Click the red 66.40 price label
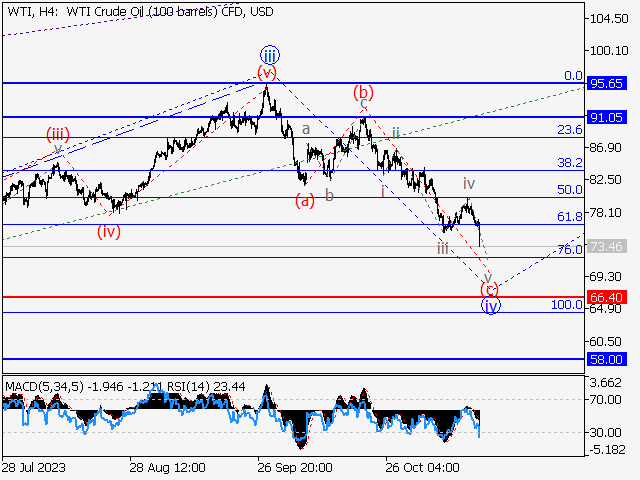The height and width of the screenshot is (480, 640). (607, 297)
